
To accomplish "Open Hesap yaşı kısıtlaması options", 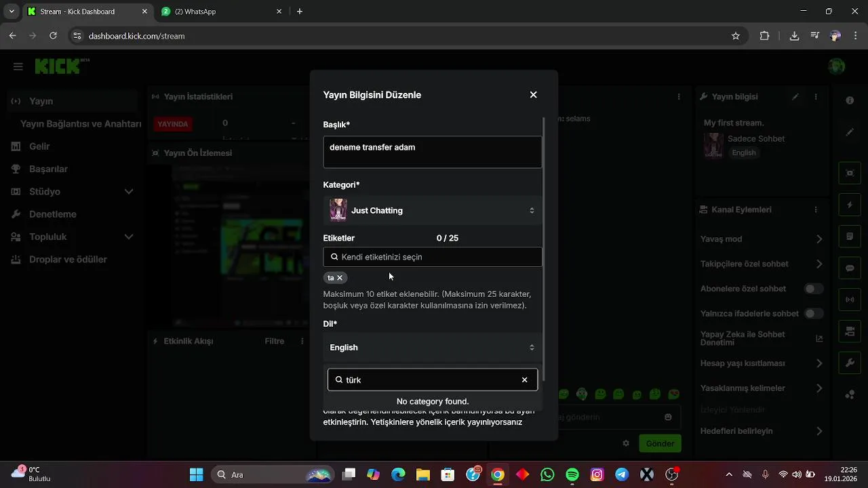I will [x=762, y=364].
